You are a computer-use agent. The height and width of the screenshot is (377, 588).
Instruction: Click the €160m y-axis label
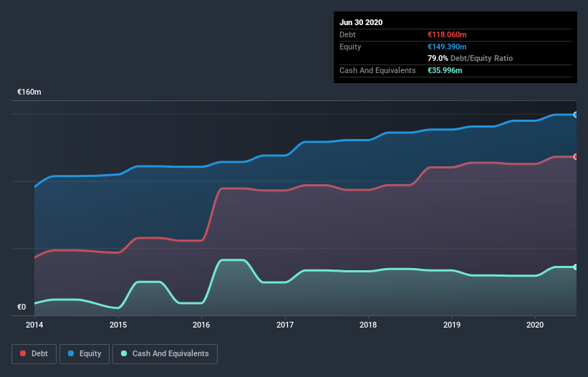click(29, 92)
